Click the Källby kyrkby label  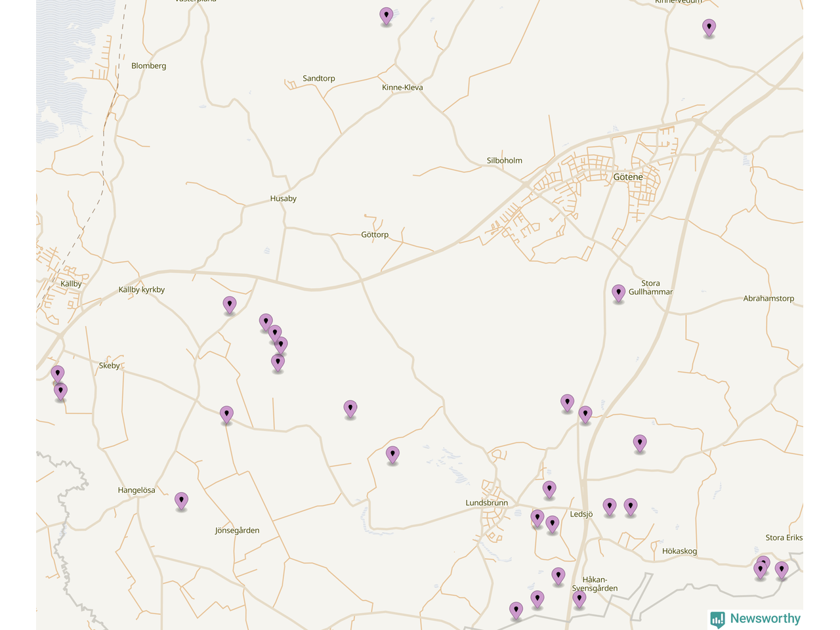[142, 289]
